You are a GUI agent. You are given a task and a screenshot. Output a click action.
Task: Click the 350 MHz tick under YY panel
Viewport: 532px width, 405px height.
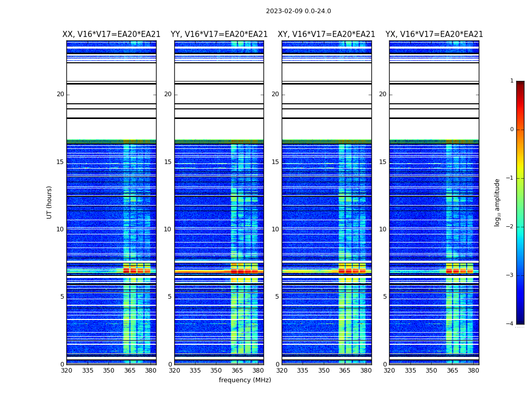[216, 370]
